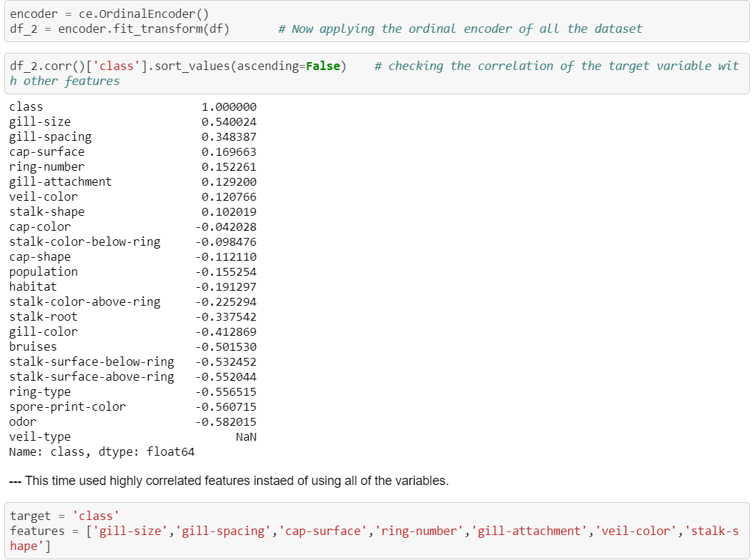Image resolution: width=752 pixels, height=560 pixels.
Task: Click the value 0.120766
Action: click(x=229, y=197)
